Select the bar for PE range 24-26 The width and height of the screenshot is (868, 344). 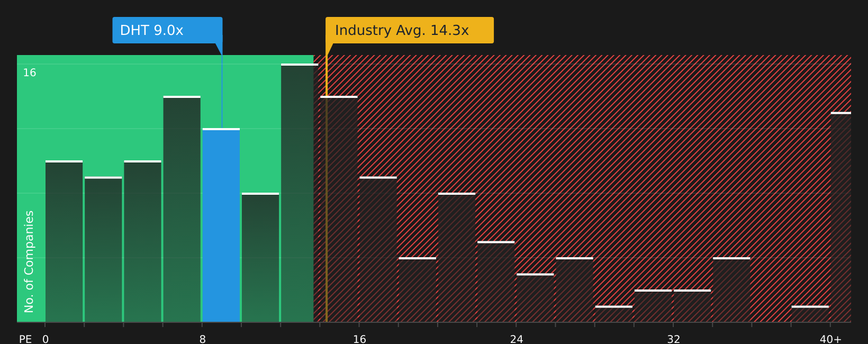535,297
